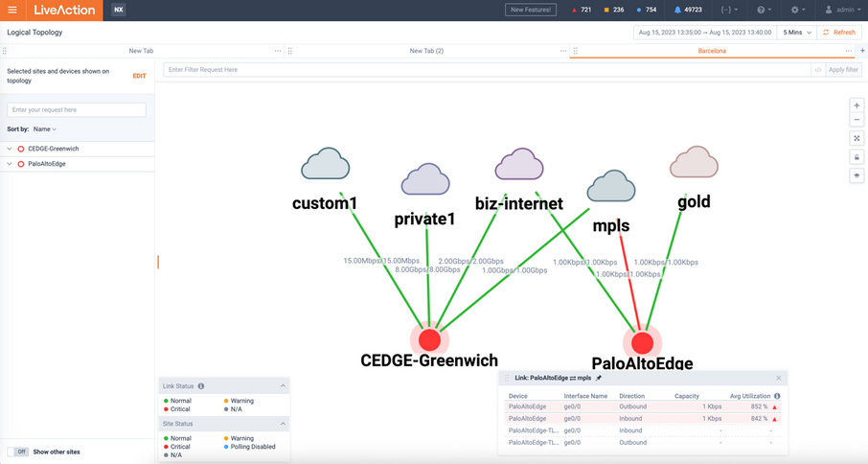868x464 pixels.
Task: Focus the Enter Filter Request Here field
Action: (x=487, y=70)
